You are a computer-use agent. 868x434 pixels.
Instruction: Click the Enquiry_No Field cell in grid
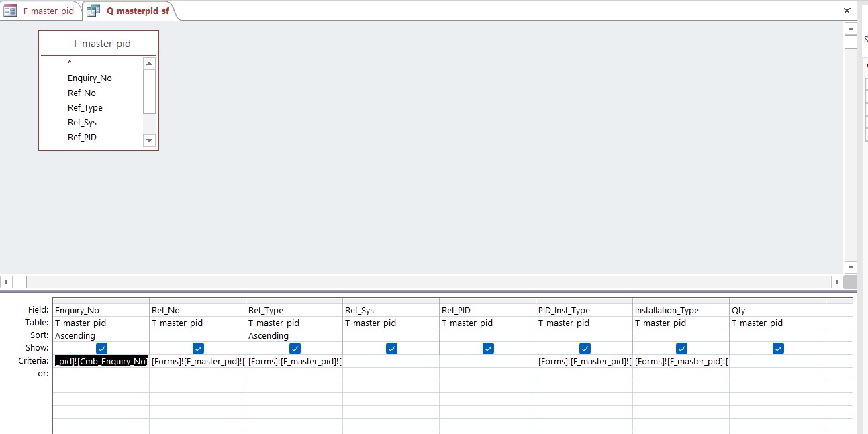point(101,310)
